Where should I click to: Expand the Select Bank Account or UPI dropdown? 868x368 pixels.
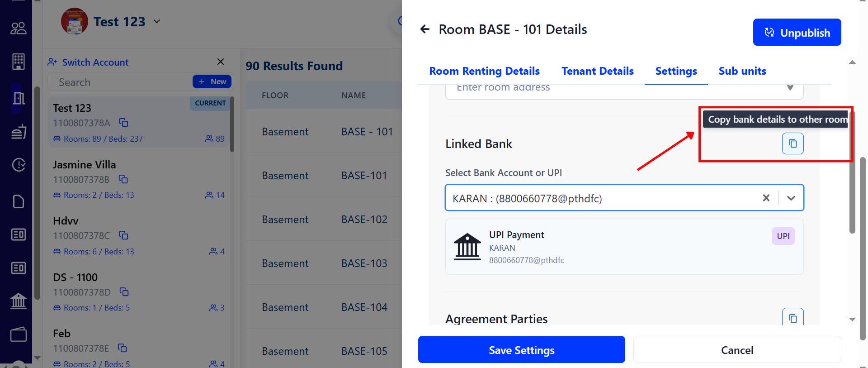click(791, 198)
